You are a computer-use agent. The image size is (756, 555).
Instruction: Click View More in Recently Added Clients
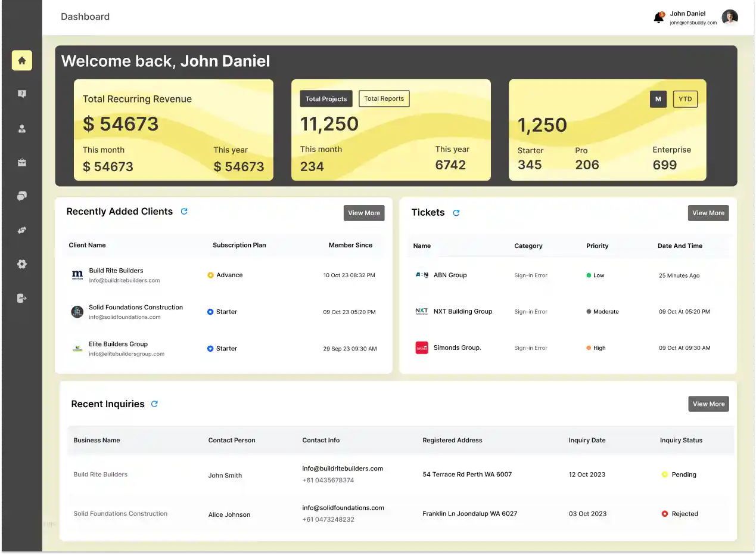(x=364, y=213)
